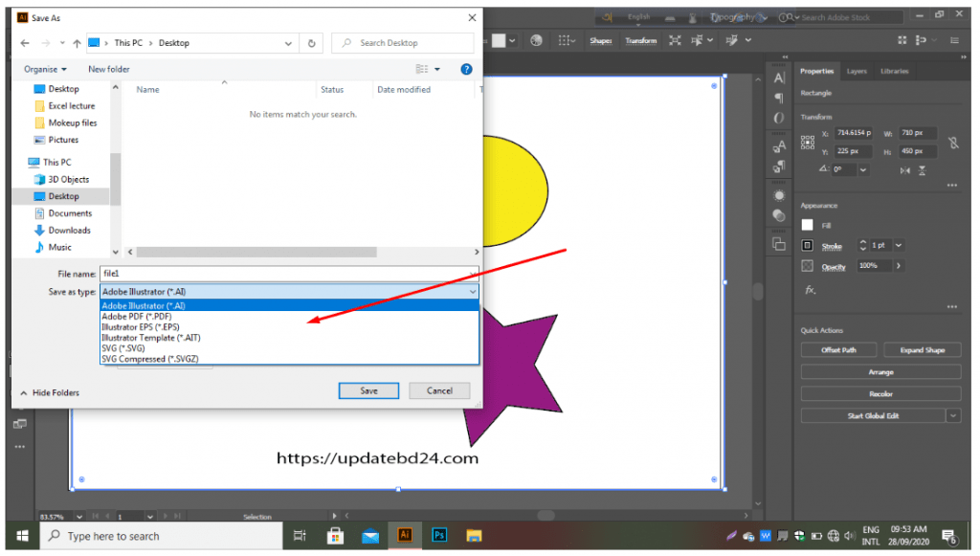
Task: Click the refresh icon beside address bar
Action: pyautogui.click(x=312, y=43)
